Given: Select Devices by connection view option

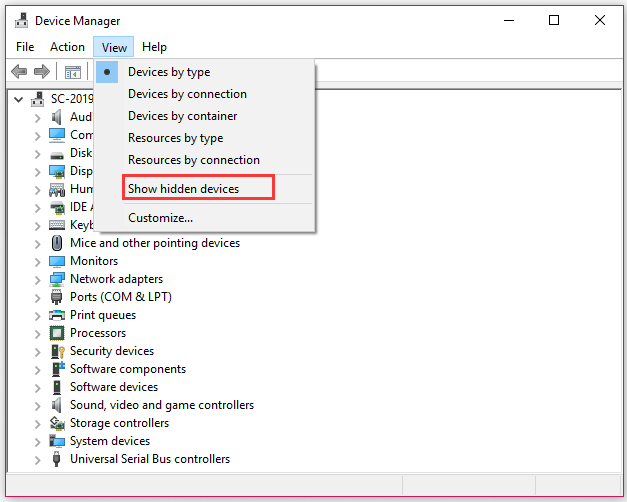Looking at the screenshot, I should (204, 94).
